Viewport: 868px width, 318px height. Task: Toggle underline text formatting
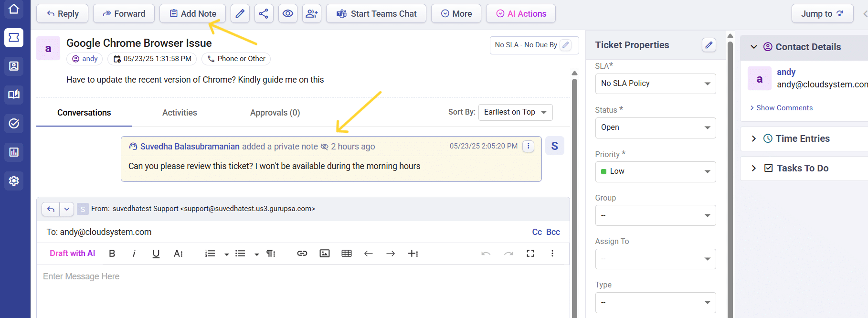tap(156, 254)
